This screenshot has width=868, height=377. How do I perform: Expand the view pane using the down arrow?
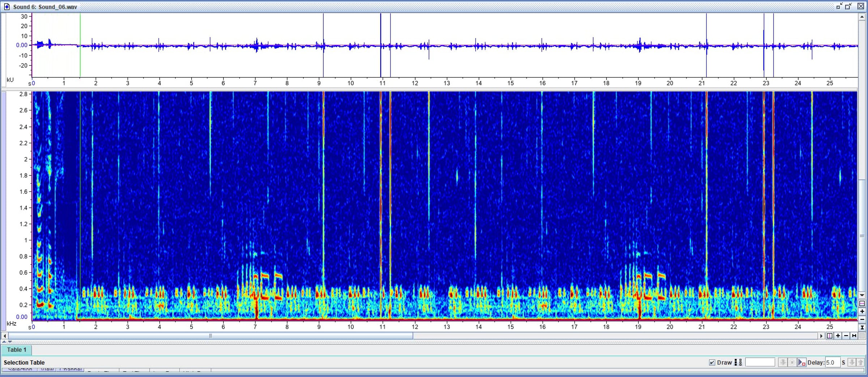pyautogui.click(x=10, y=342)
